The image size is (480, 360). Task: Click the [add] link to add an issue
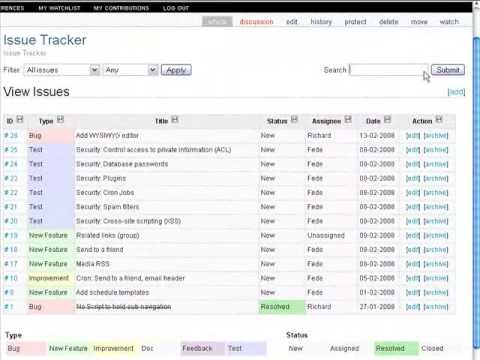(x=456, y=92)
